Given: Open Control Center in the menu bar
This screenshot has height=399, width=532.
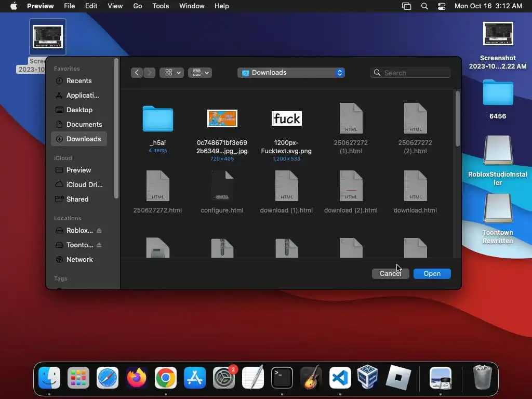Looking at the screenshot, I should point(442,6).
